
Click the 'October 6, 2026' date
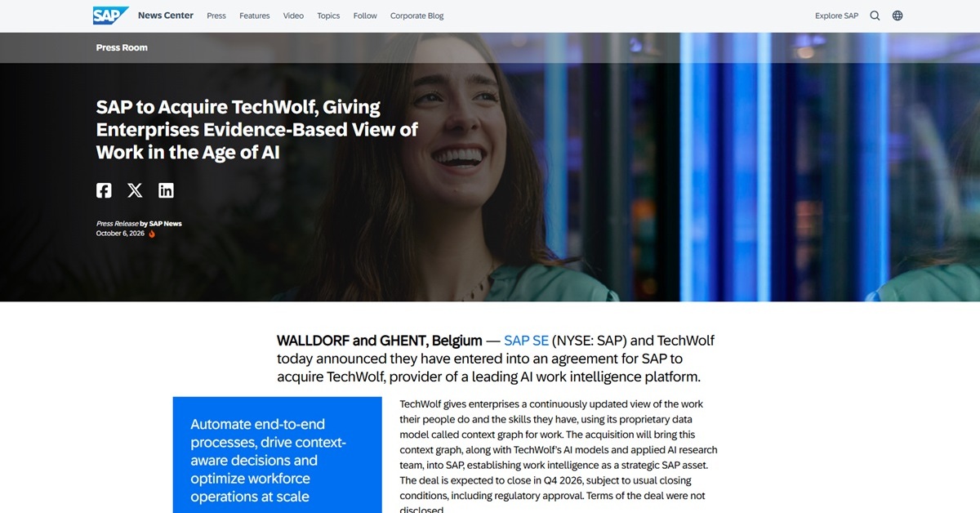click(x=120, y=234)
